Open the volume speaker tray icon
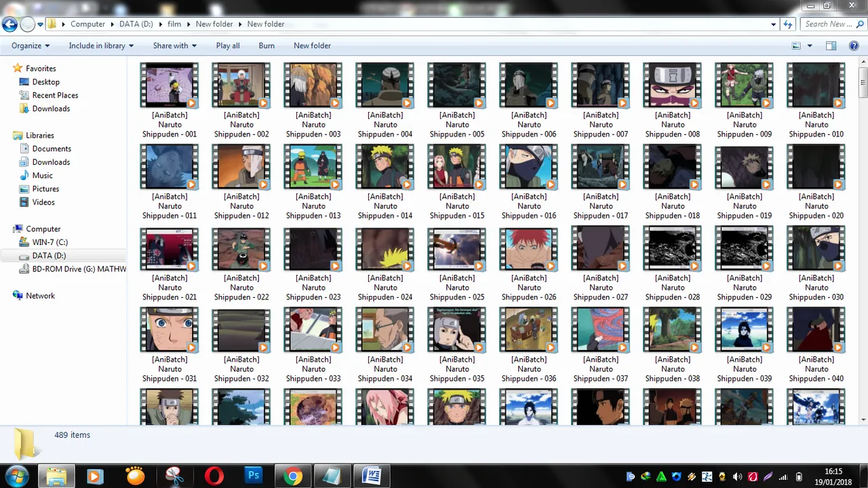 (737, 476)
